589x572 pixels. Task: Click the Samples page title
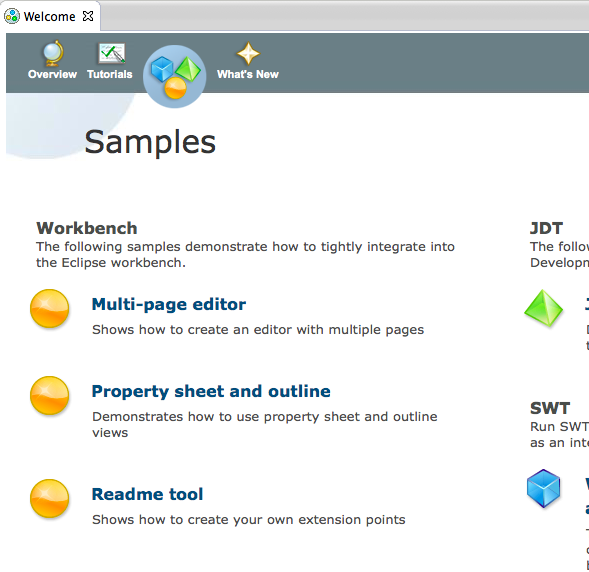pos(150,142)
